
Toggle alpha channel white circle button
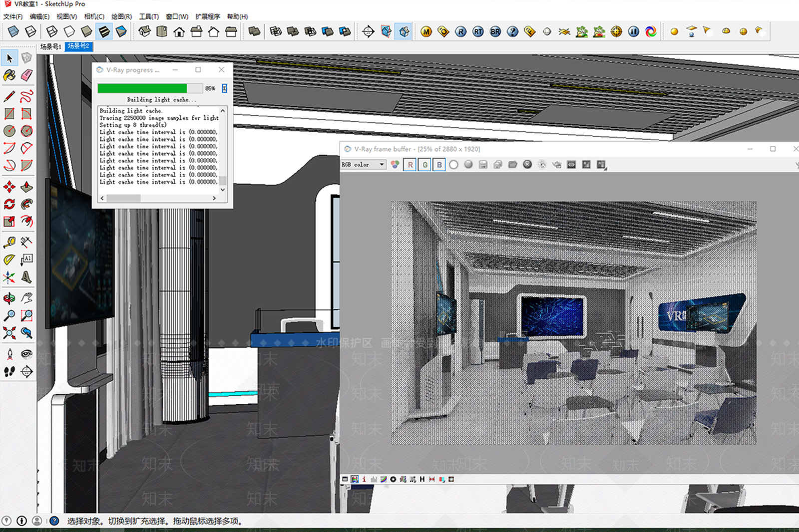click(x=453, y=165)
